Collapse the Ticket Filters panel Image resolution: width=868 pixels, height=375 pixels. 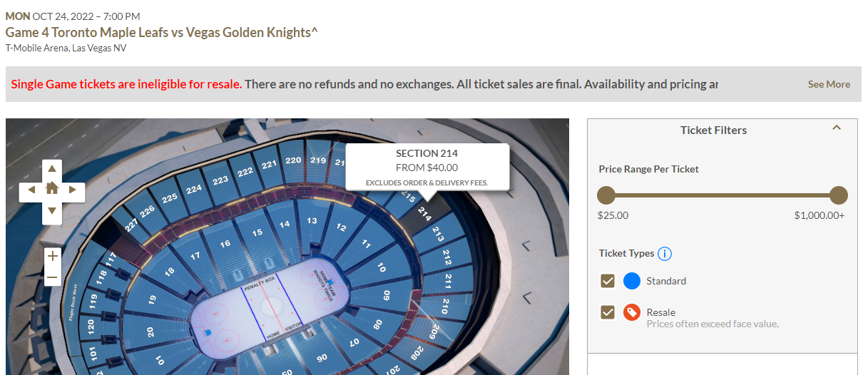click(x=837, y=128)
